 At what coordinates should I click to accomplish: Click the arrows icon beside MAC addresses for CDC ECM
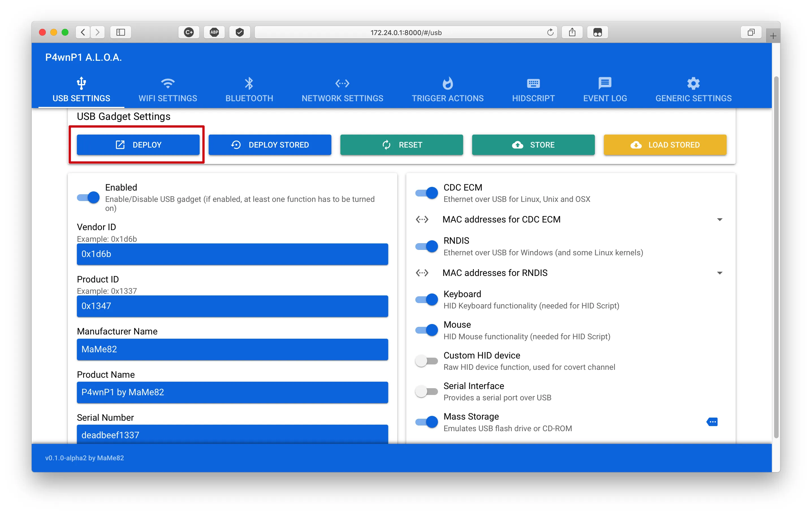[422, 220]
